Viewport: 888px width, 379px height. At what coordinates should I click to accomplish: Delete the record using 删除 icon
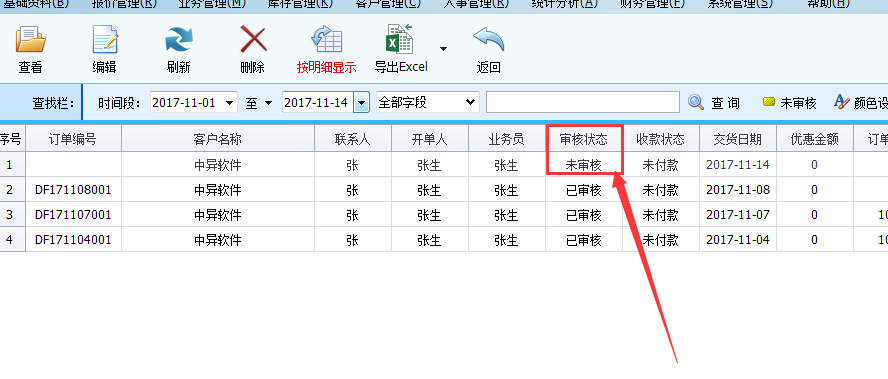253,40
